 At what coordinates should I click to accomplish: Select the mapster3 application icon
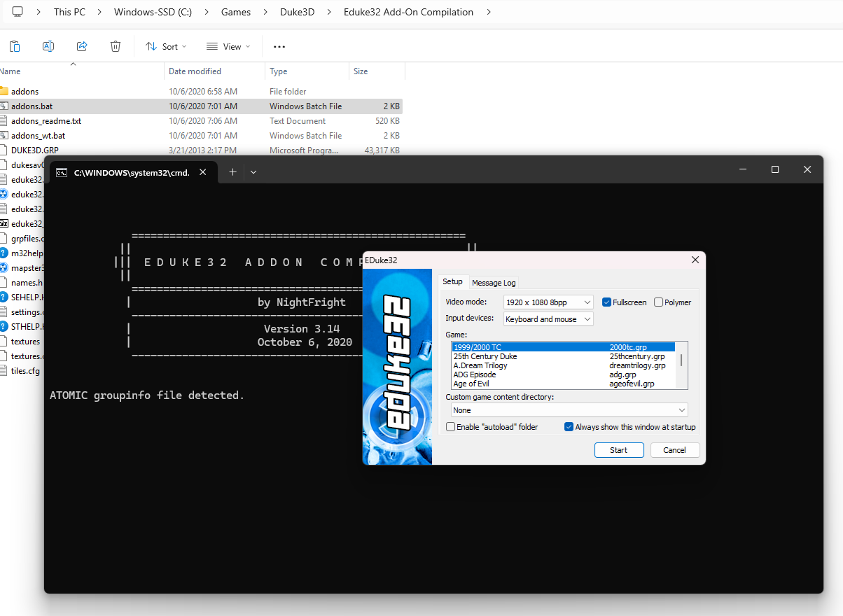tap(4, 268)
